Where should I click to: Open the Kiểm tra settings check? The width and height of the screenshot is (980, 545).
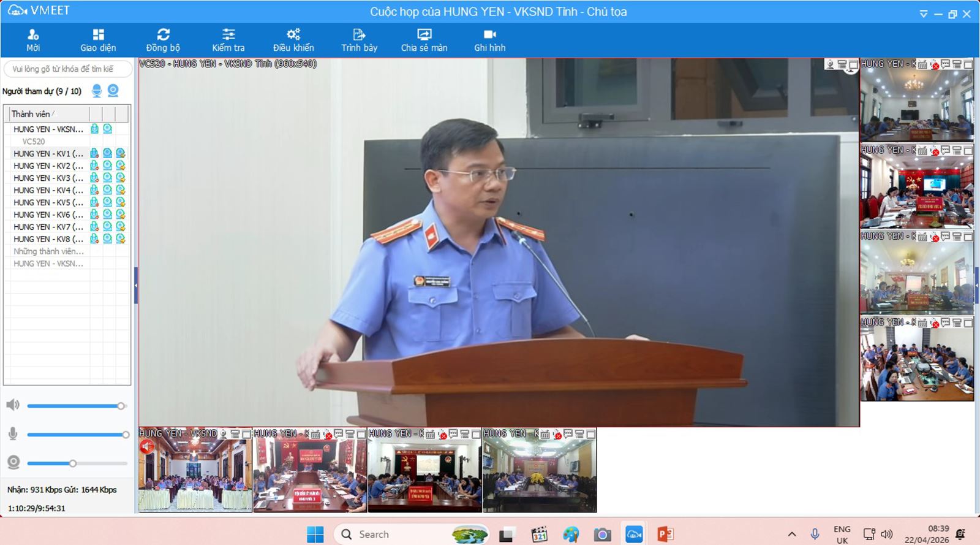(x=228, y=40)
